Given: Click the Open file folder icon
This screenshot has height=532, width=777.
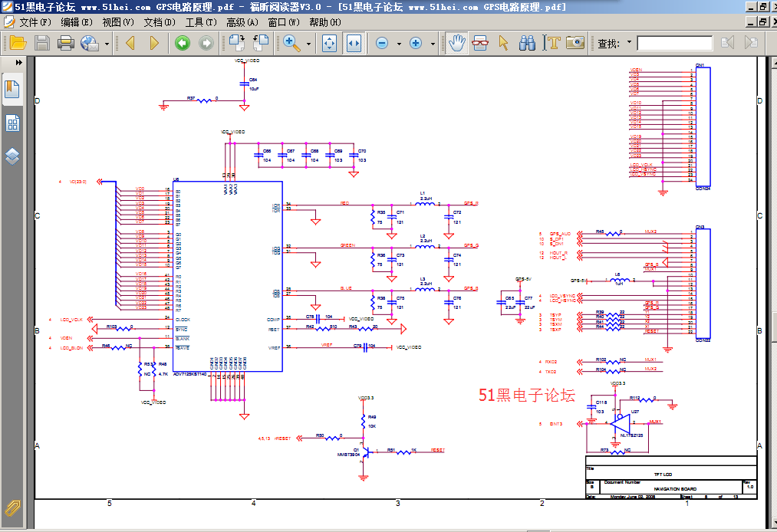Looking at the screenshot, I should tap(18, 43).
